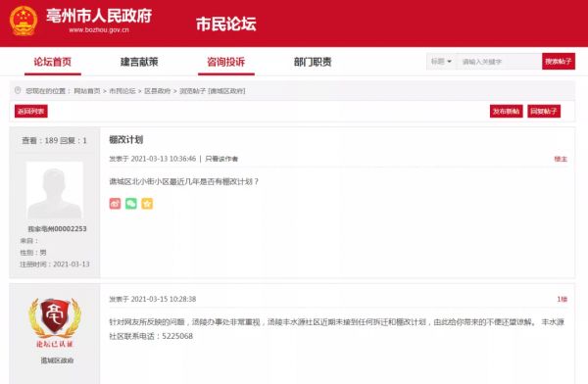Click www.bozhou.gov.cn URL text

(99, 29)
